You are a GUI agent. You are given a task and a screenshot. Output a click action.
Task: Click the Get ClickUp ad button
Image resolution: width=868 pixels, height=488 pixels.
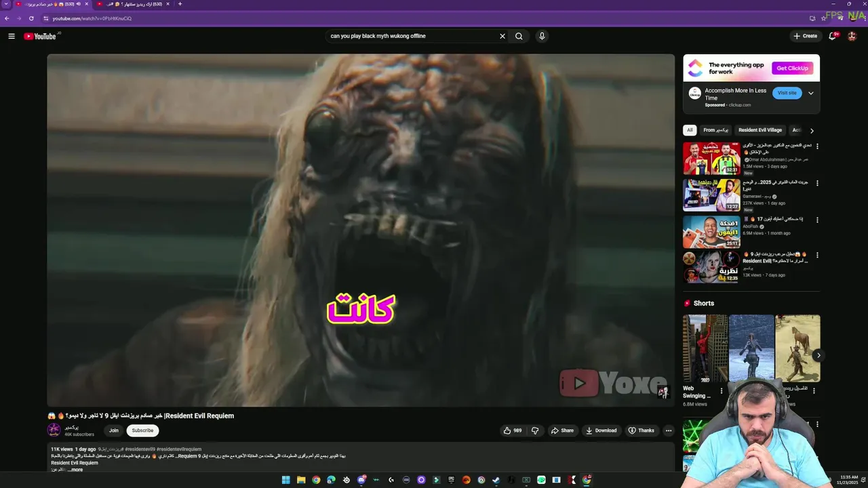(x=792, y=68)
